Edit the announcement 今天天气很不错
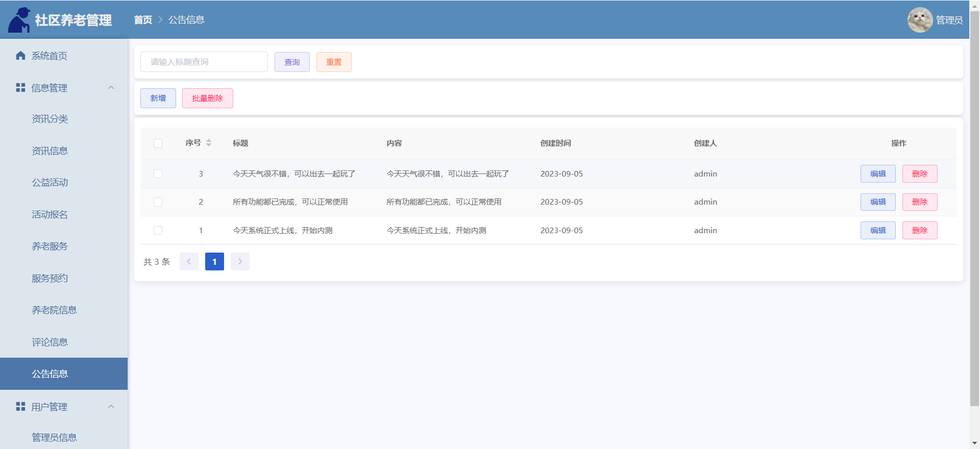Viewport: 980px width, 449px height. (x=878, y=174)
